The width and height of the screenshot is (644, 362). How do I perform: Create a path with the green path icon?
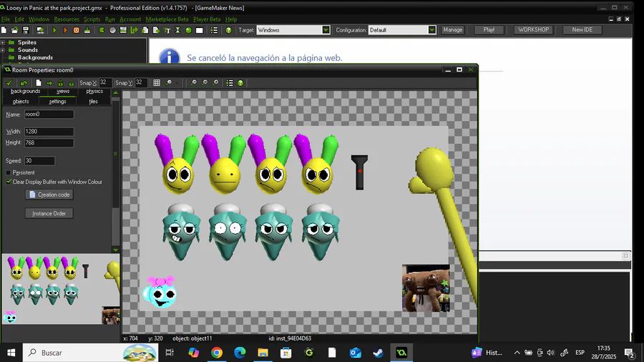(x=134, y=30)
